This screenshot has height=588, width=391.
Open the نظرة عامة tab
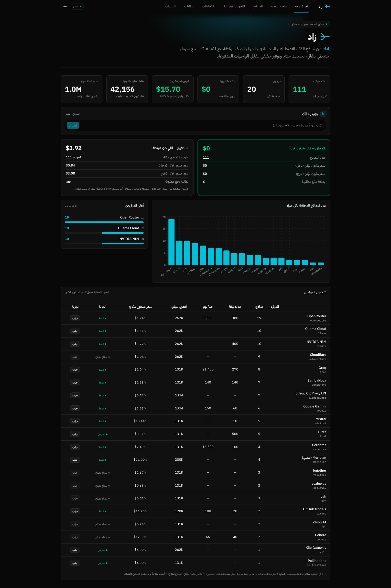pyautogui.click(x=301, y=7)
